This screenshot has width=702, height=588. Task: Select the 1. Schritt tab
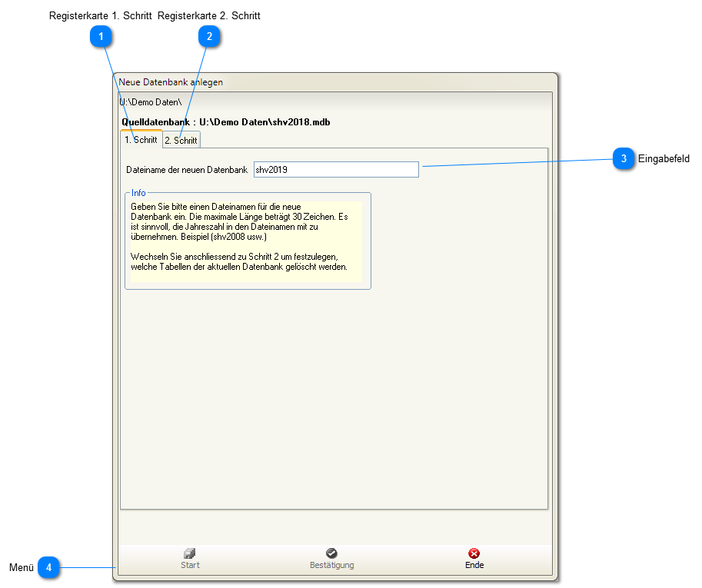pyautogui.click(x=141, y=140)
